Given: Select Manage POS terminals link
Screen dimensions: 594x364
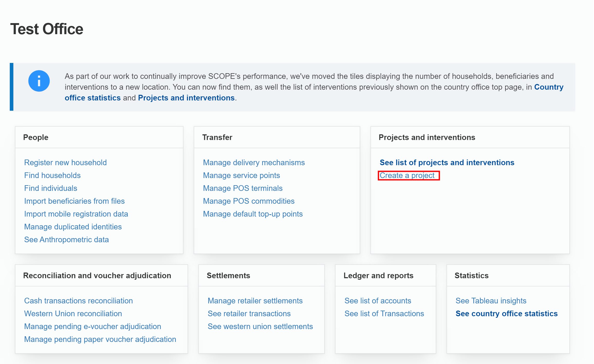Looking at the screenshot, I should 243,188.
